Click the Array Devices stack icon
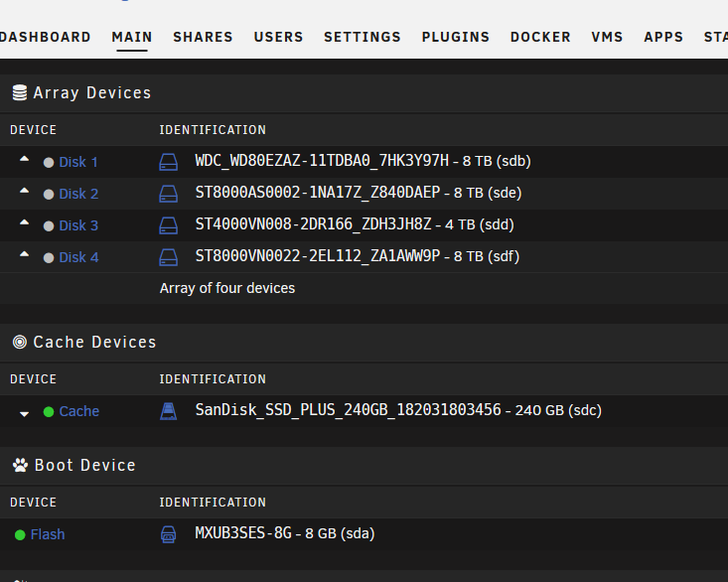Screen dimensions: 728x582 (x=20, y=92)
